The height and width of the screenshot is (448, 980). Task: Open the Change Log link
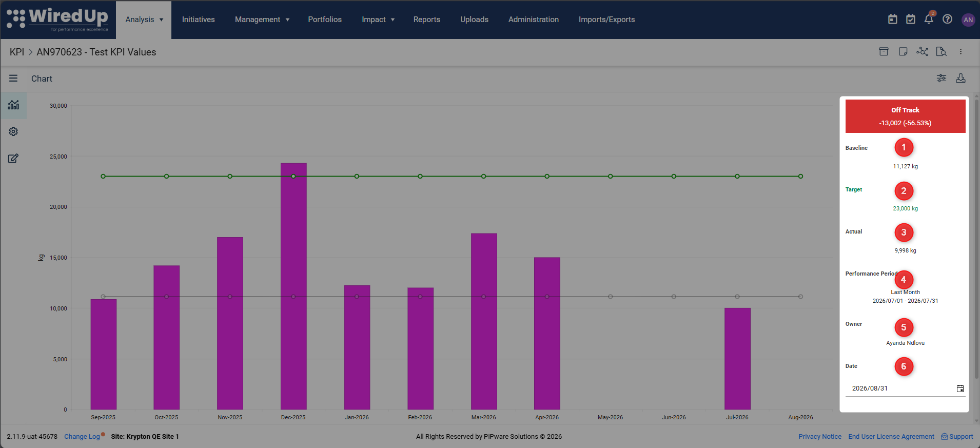pyautogui.click(x=82, y=437)
